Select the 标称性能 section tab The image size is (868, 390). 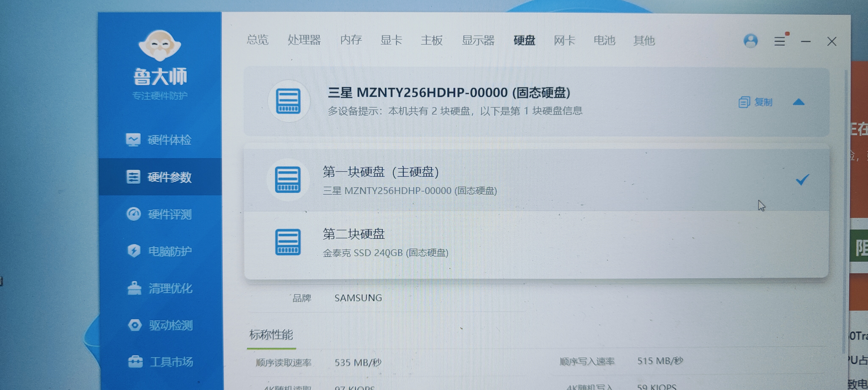271,335
